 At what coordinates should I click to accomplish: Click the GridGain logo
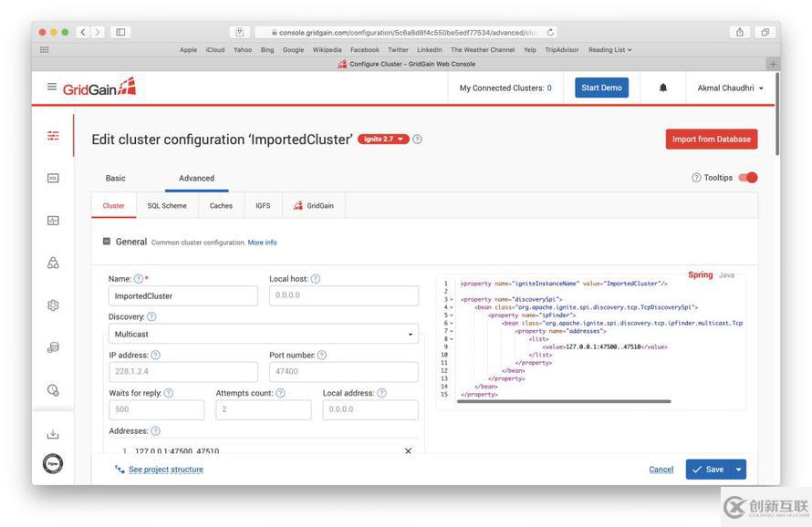(x=99, y=87)
